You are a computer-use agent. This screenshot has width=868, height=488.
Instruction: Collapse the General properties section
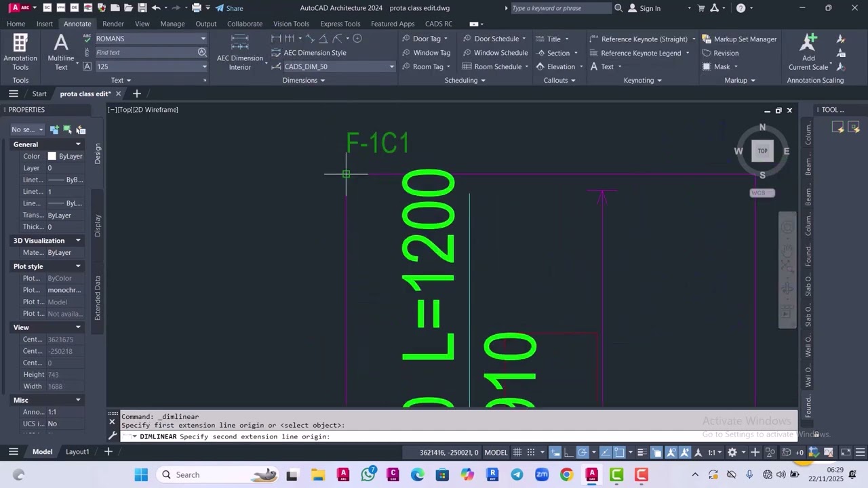tap(78, 144)
